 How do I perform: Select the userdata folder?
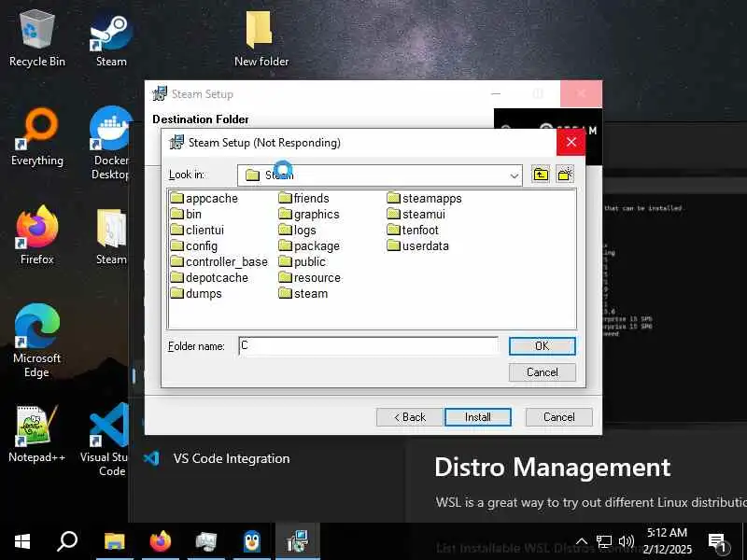[417, 245]
